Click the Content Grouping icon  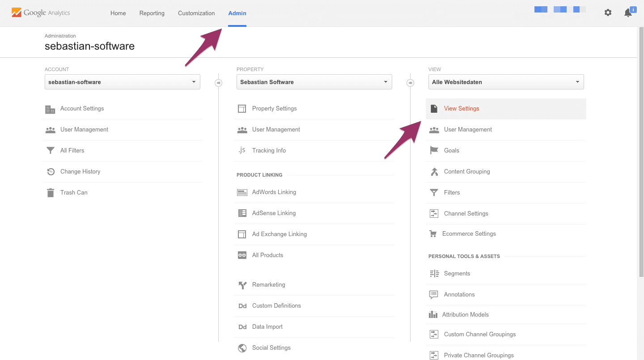[x=434, y=172]
